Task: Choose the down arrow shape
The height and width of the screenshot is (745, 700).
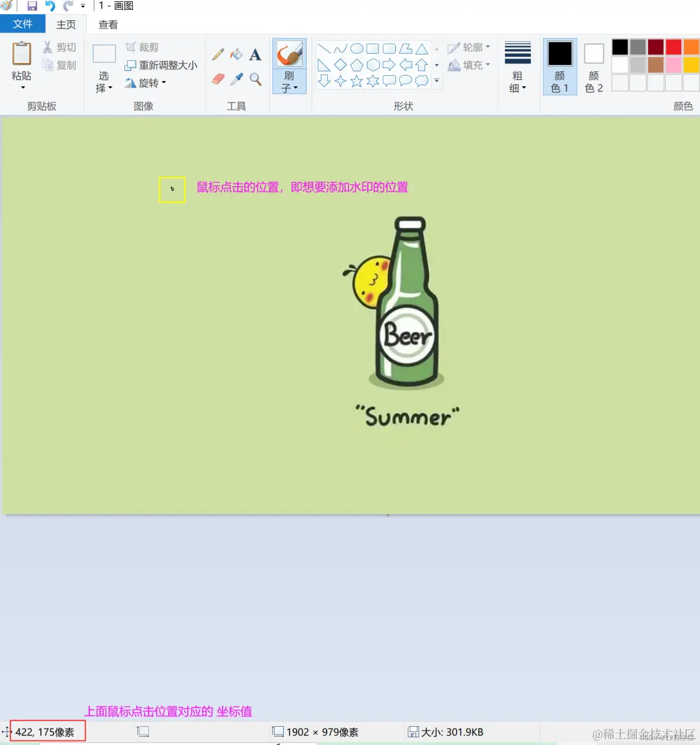Action: coord(324,81)
